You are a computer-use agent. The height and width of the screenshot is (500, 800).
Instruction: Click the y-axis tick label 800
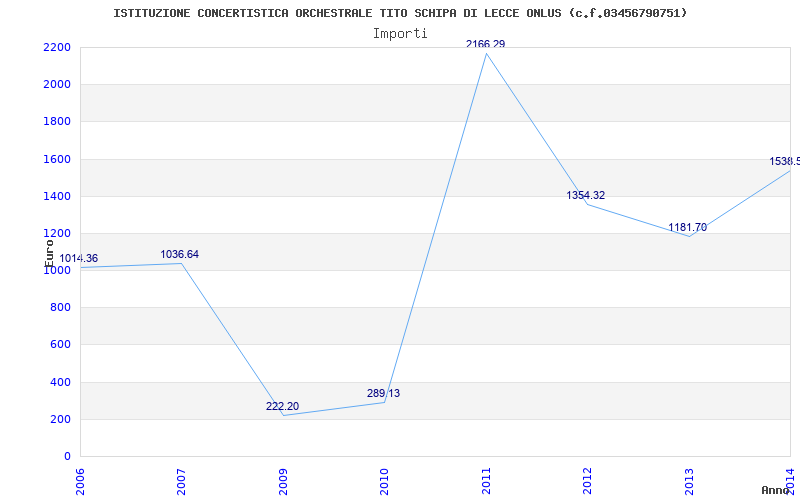[x=60, y=308]
